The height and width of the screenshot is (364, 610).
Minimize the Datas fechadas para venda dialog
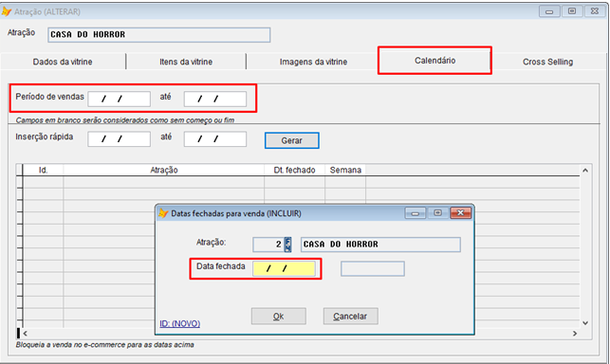click(x=416, y=213)
